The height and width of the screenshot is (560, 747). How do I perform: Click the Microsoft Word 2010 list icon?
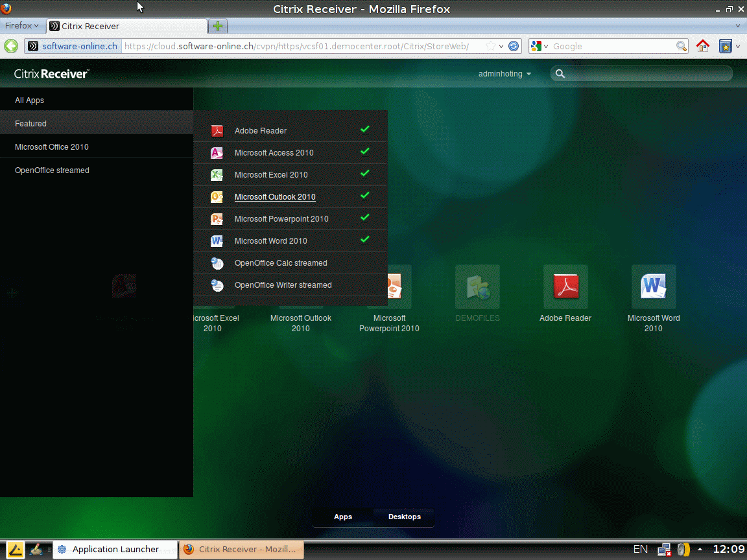217,241
